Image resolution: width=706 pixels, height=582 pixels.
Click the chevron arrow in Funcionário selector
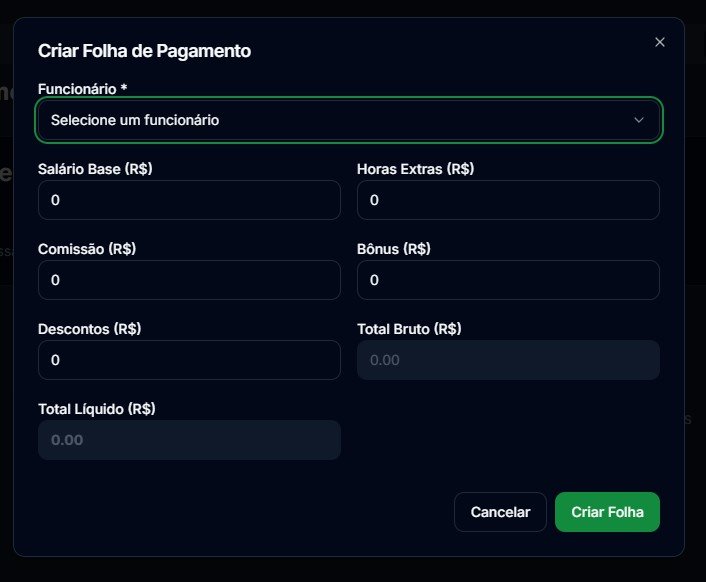[639, 120]
